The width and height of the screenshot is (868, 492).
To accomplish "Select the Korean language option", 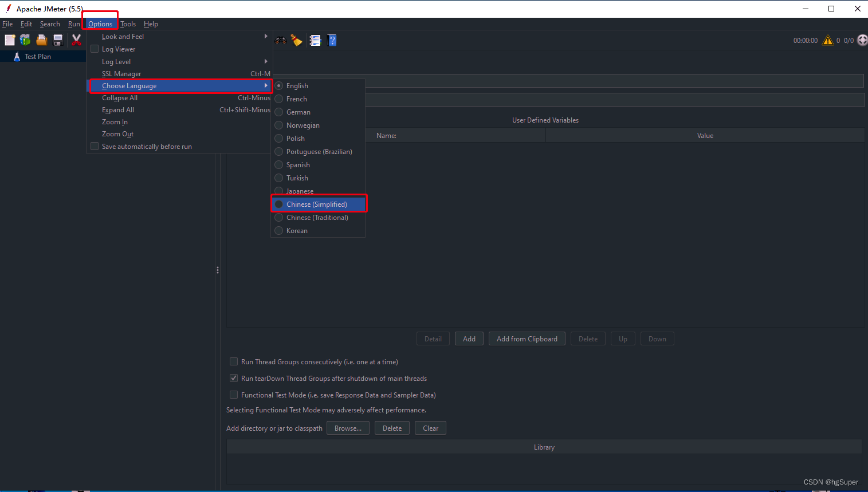I will coord(318,231).
